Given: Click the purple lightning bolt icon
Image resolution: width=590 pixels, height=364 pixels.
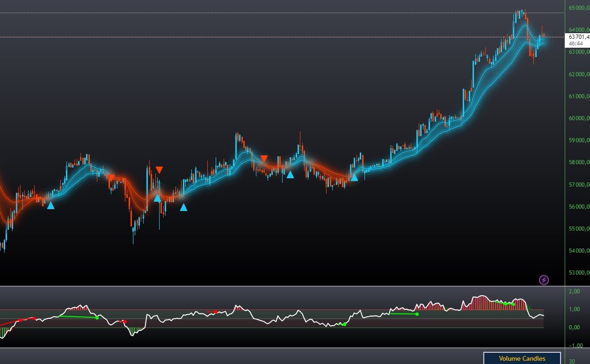Looking at the screenshot, I should coord(544,280).
